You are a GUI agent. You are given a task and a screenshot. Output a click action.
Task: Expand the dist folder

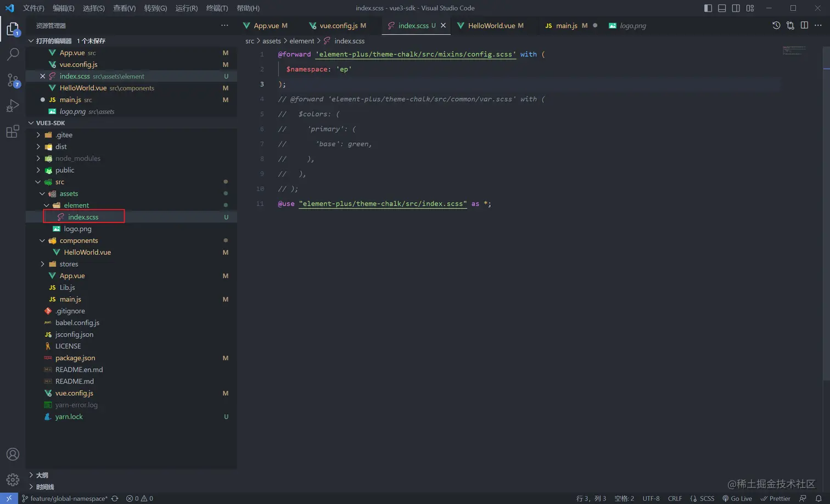38,147
